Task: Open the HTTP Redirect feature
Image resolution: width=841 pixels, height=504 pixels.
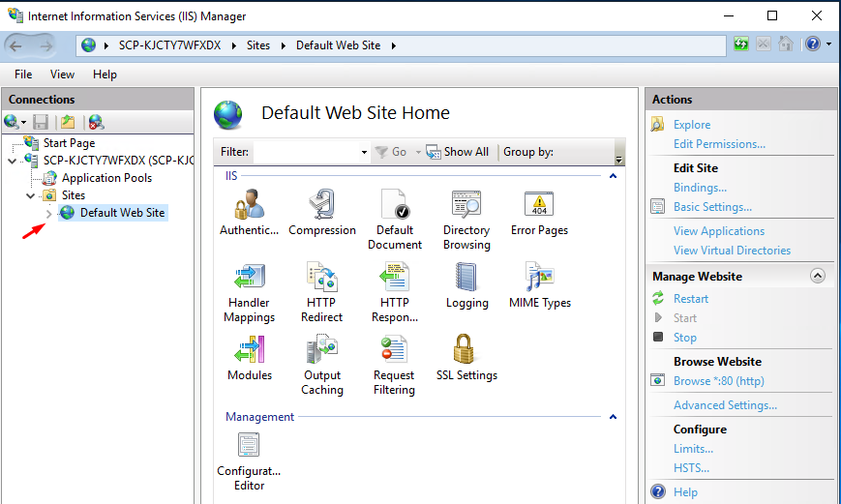Action: click(x=321, y=292)
